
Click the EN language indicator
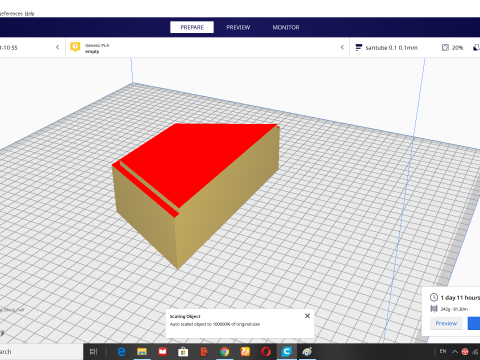pos(443,351)
